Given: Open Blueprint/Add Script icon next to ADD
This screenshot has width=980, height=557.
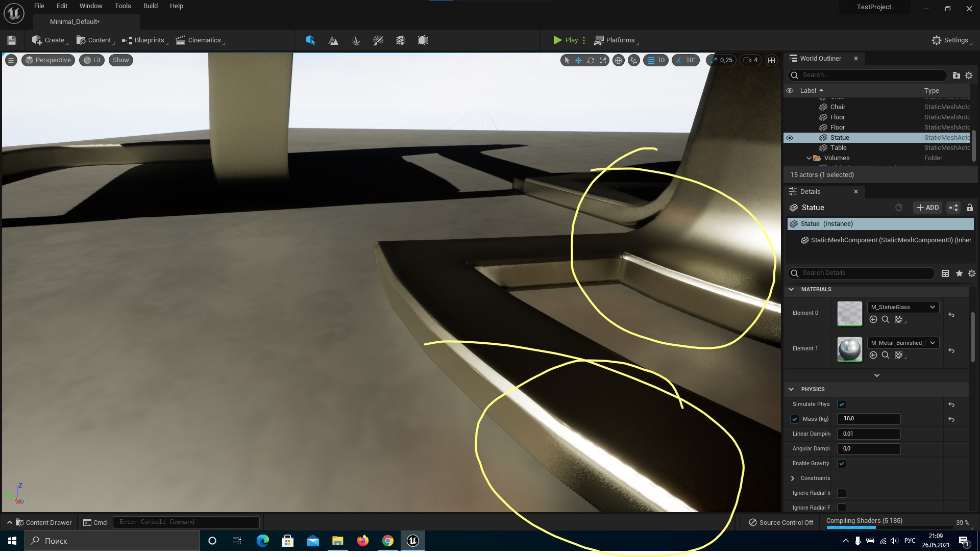Looking at the screenshot, I should click(953, 208).
